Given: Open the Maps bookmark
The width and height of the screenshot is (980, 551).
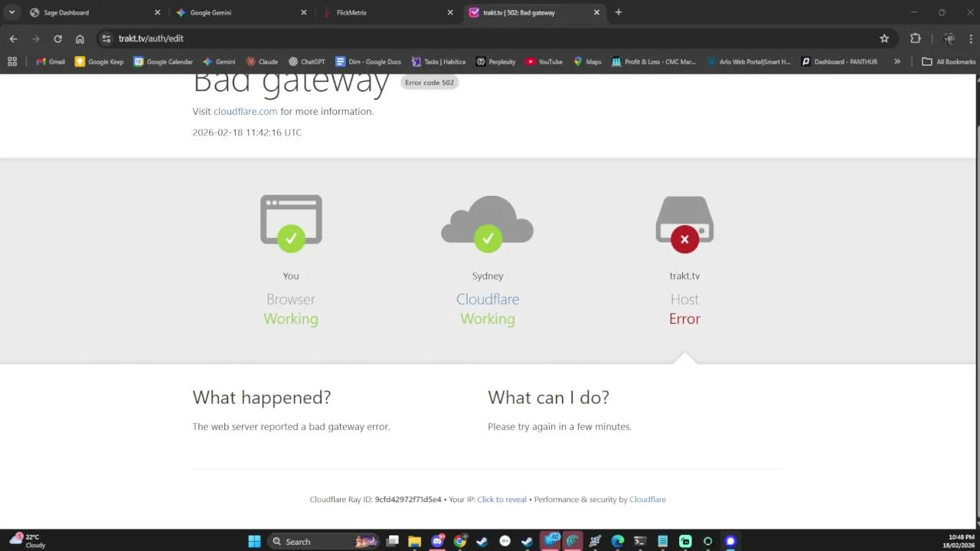Looking at the screenshot, I should coord(587,61).
